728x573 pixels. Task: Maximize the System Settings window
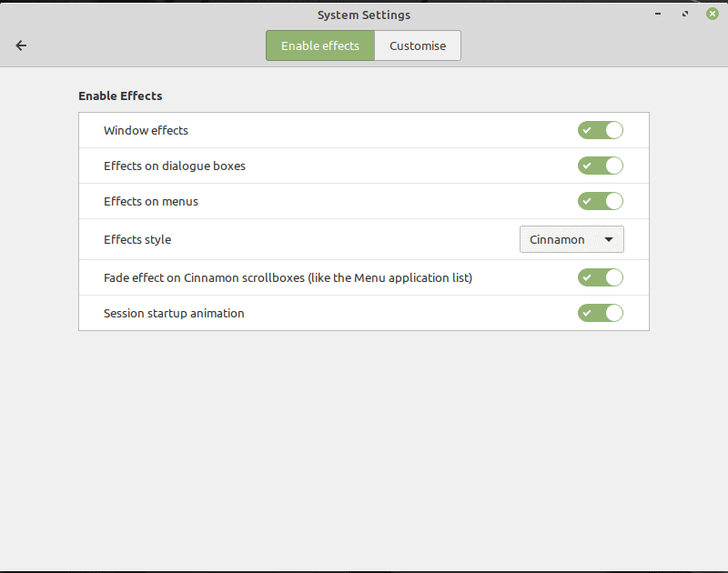point(685,15)
